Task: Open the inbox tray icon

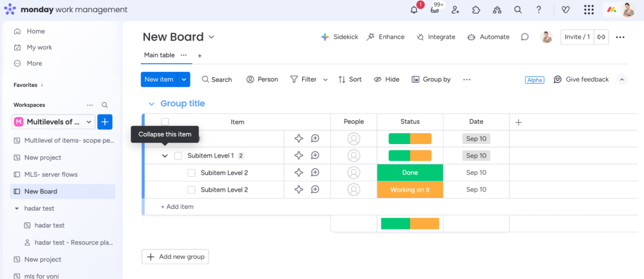Action: [x=435, y=10]
